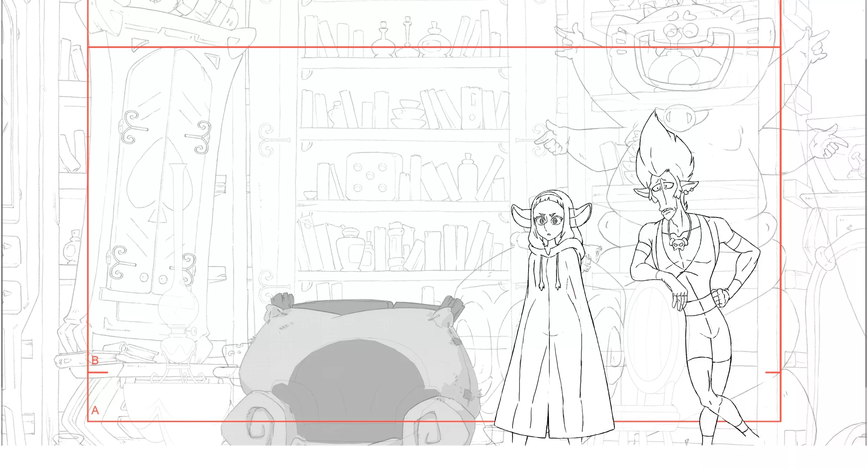Image resolution: width=868 pixels, height=469 pixels.
Task: Click the oil lamp on the side table
Action: coord(178,306)
